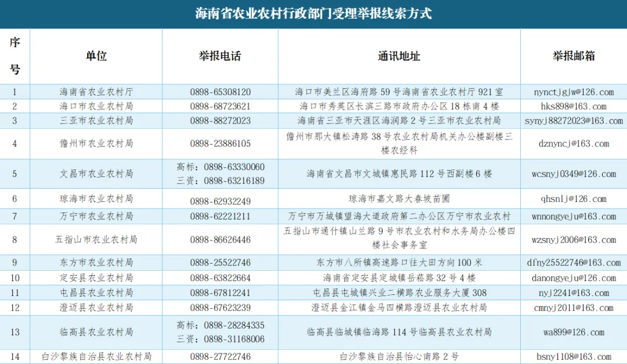Select the 五指山市农业农村局 cell
The height and width of the screenshot is (364, 627).
coord(96,240)
